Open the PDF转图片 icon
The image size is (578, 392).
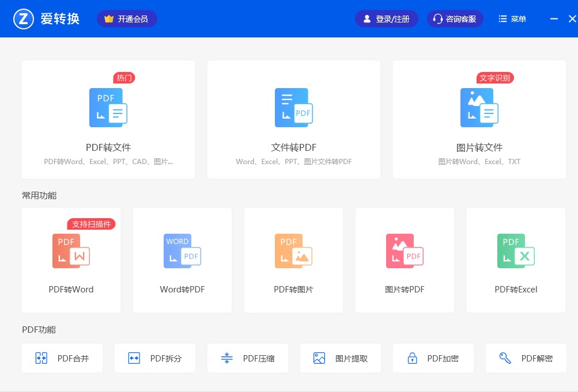(x=293, y=250)
